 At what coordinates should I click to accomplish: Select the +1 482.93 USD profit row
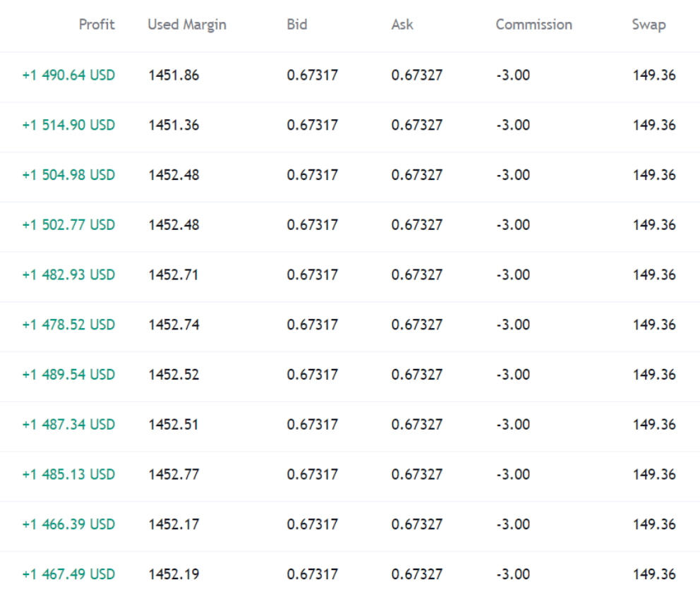[x=68, y=275]
